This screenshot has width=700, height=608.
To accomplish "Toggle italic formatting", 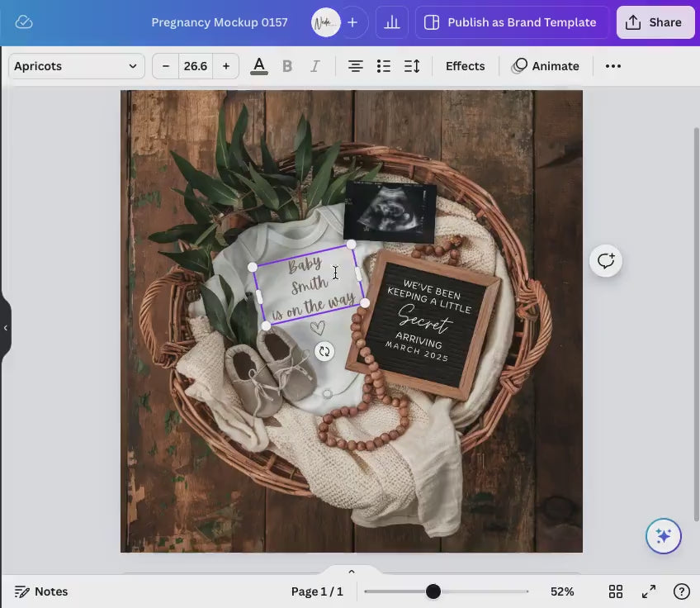I will (314, 66).
